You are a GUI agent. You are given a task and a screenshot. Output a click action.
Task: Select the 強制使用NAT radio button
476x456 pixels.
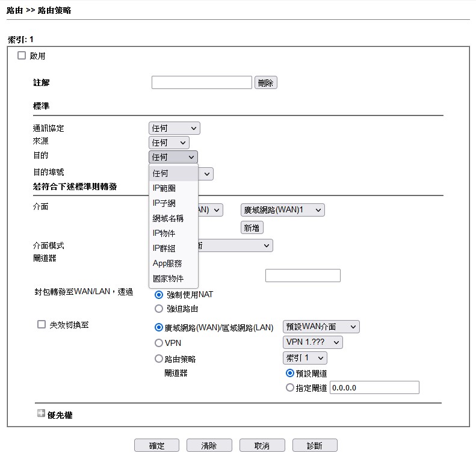[159, 295]
